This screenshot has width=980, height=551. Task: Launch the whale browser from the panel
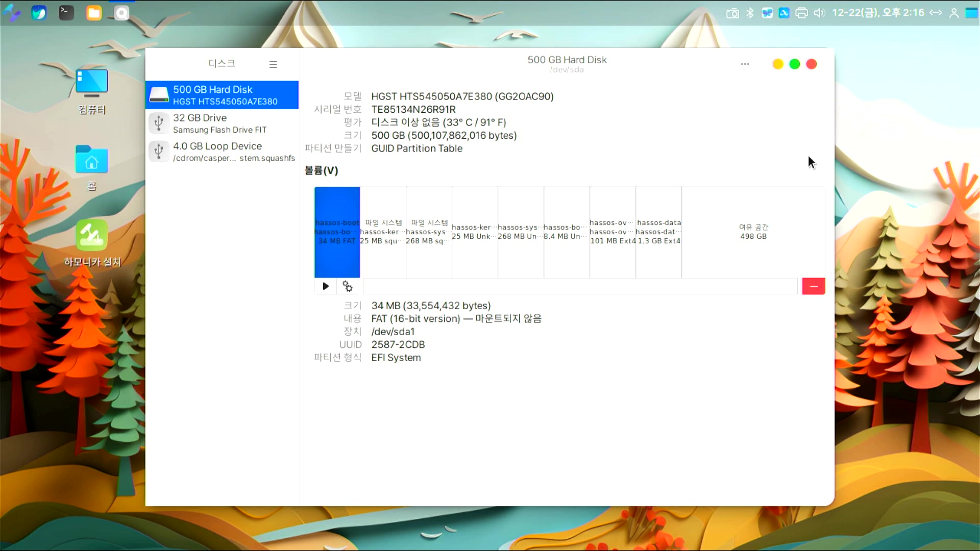[x=39, y=12]
